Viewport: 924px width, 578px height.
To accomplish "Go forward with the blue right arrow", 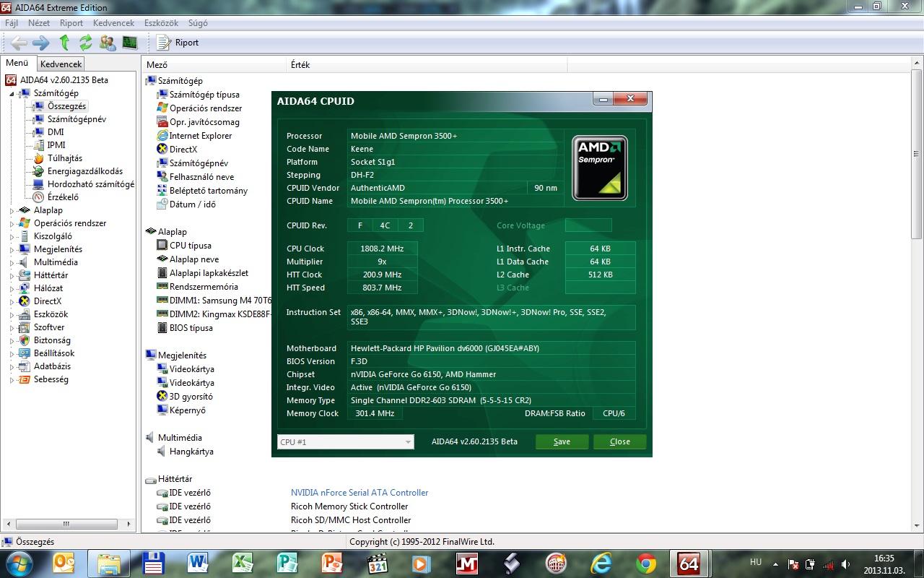I will click(41, 43).
